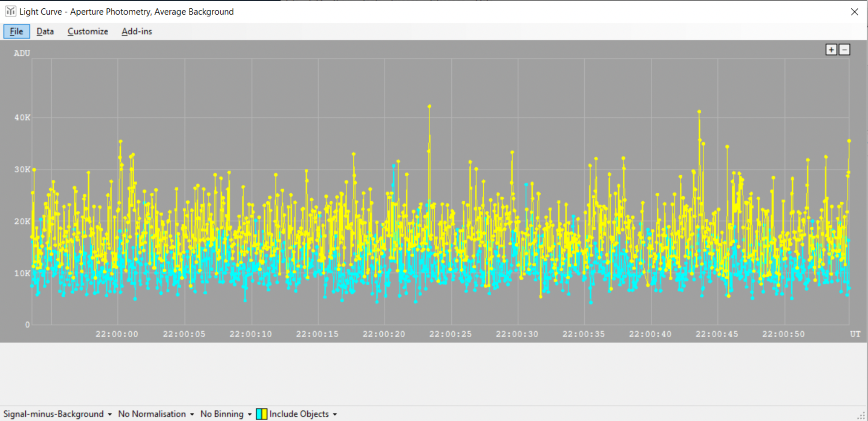Click the minus zoom-out chart button
The width and height of the screenshot is (868, 421).
(x=844, y=50)
